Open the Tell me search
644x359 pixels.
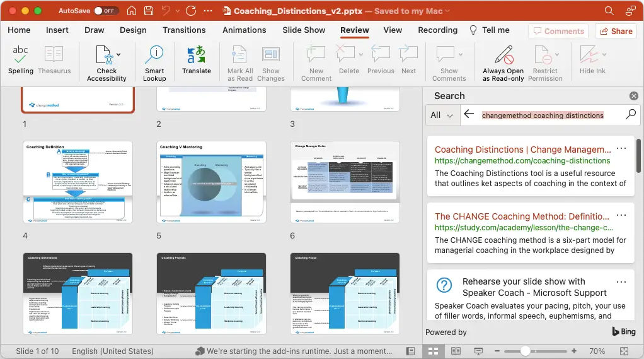490,30
